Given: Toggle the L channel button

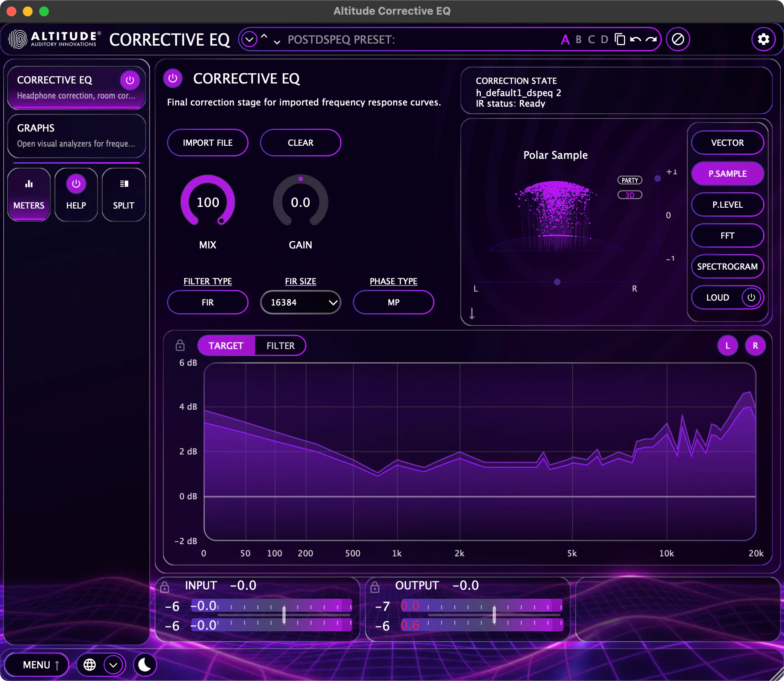Looking at the screenshot, I should (728, 346).
